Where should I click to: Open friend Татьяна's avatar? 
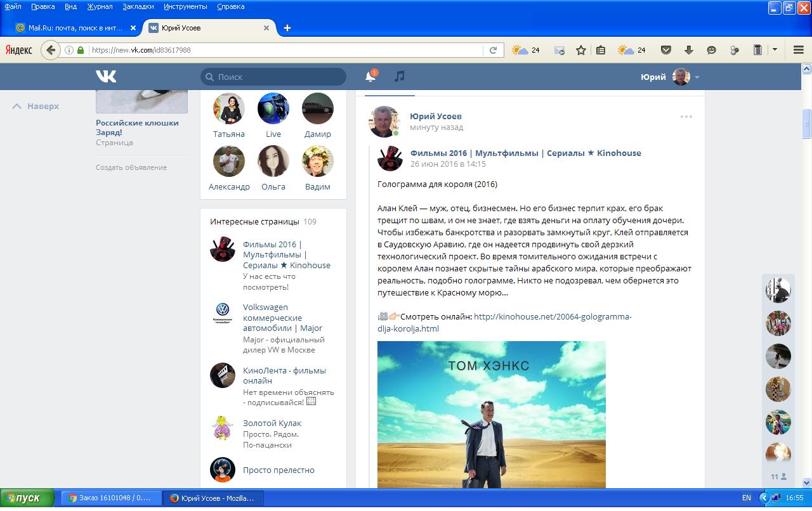[x=229, y=108]
